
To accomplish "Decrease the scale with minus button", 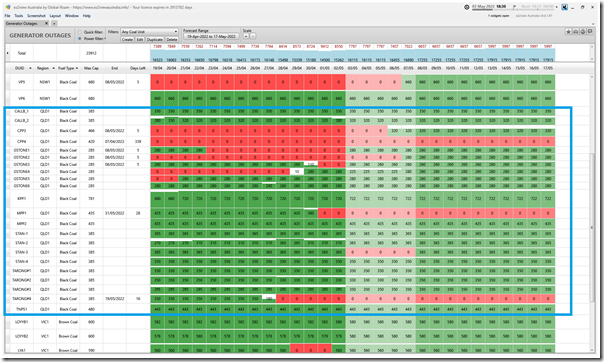I will point(253,36).
